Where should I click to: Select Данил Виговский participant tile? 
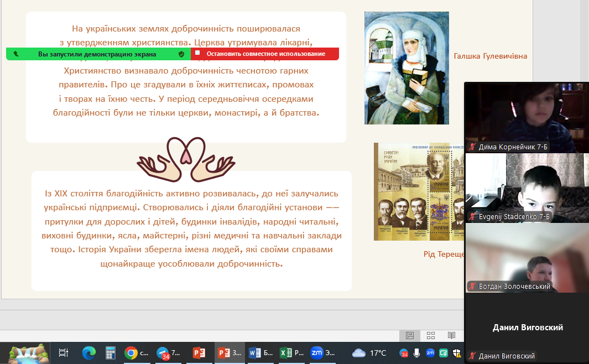point(527,327)
